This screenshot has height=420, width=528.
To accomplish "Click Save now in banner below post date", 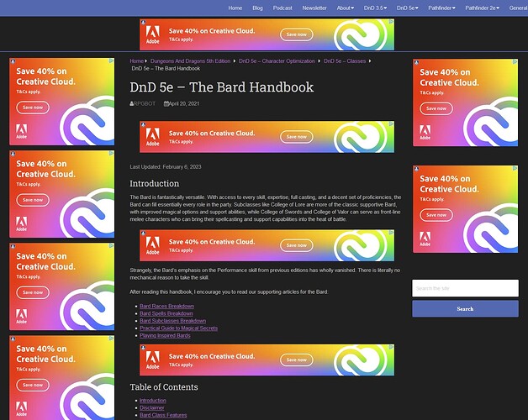I will [297, 137].
